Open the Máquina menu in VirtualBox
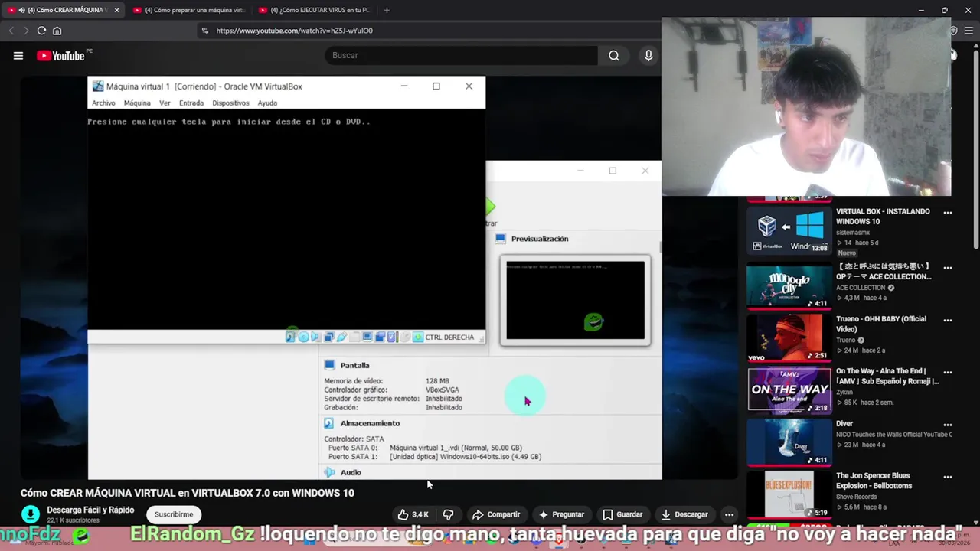Screen dimensions: 980x551 (137, 103)
